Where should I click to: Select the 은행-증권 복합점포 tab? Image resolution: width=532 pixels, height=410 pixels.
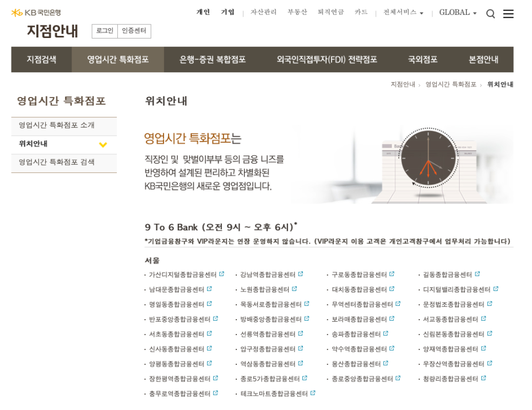213,60
